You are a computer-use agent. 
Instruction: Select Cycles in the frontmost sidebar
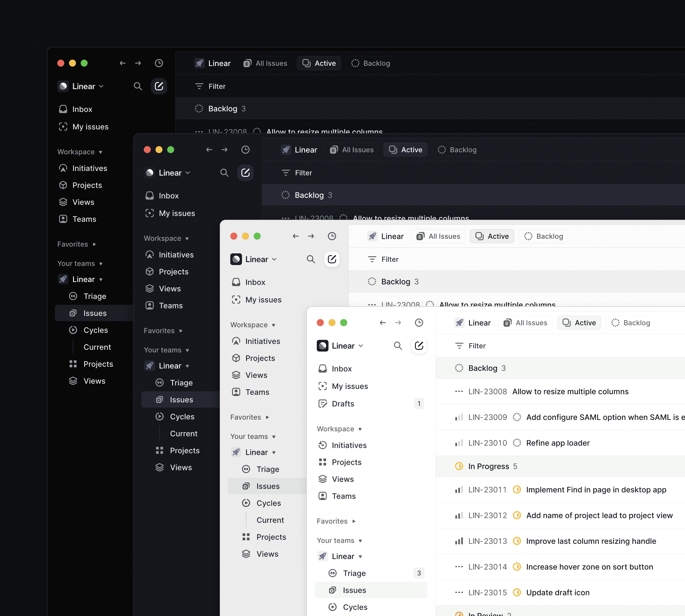(355, 607)
